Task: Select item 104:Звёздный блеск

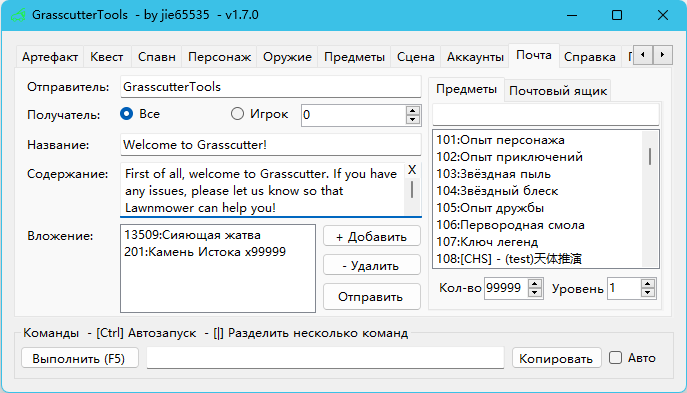Action: tap(497, 191)
